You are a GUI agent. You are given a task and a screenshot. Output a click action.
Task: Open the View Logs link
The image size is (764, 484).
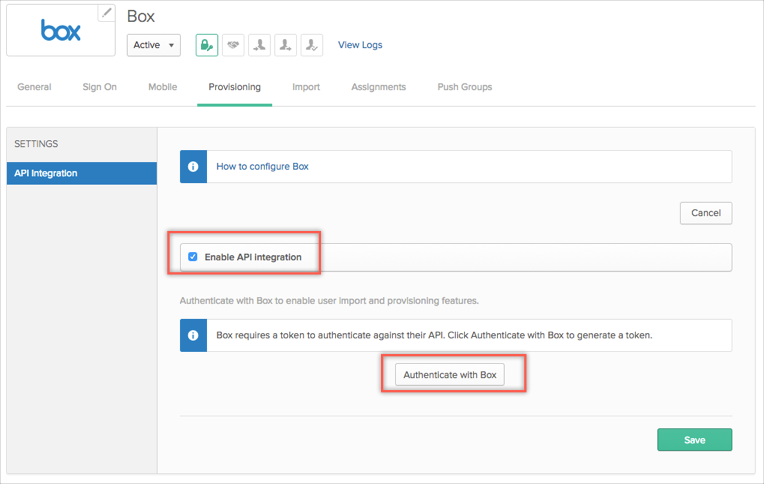360,45
